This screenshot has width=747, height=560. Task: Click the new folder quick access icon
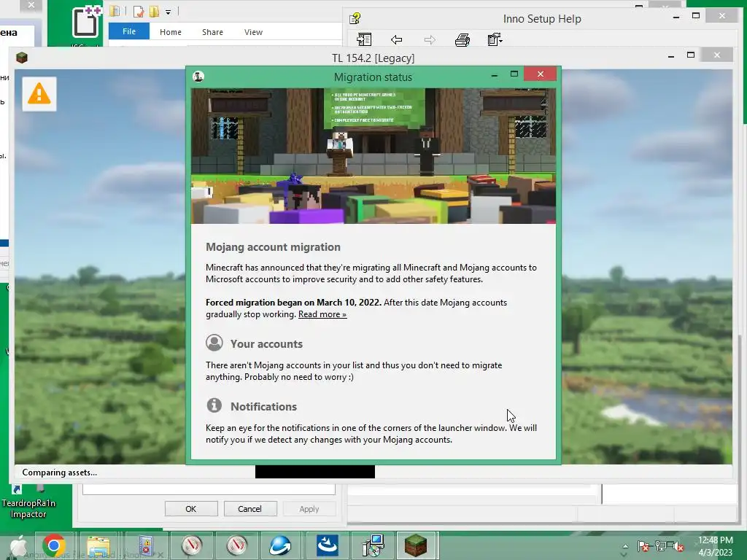point(154,11)
